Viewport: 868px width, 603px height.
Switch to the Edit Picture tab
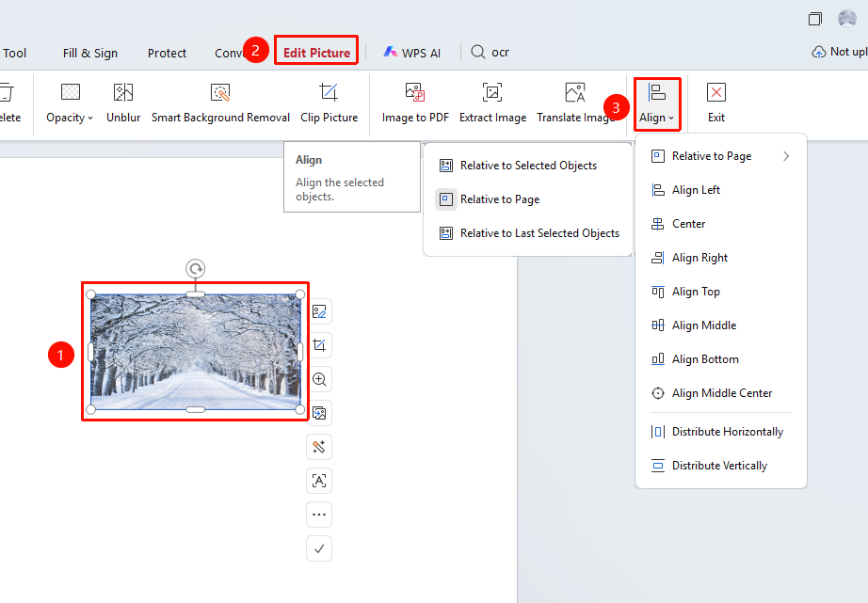(x=316, y=53)
